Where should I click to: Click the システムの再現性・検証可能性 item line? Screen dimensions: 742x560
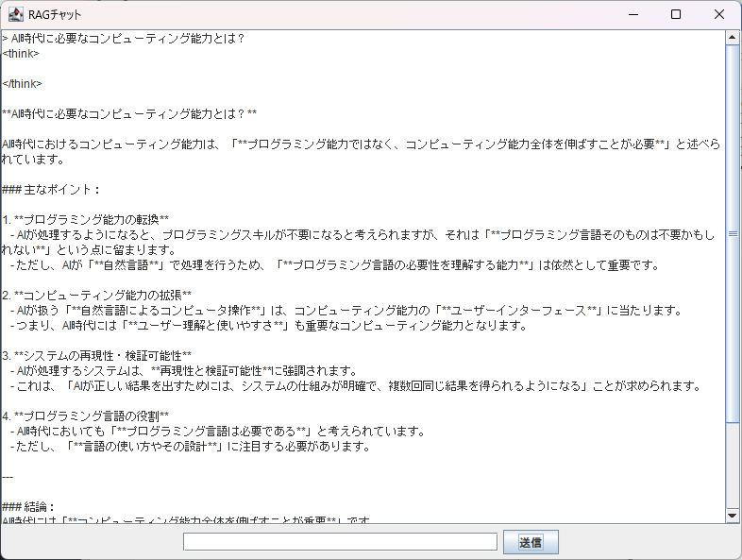[102, 355]
